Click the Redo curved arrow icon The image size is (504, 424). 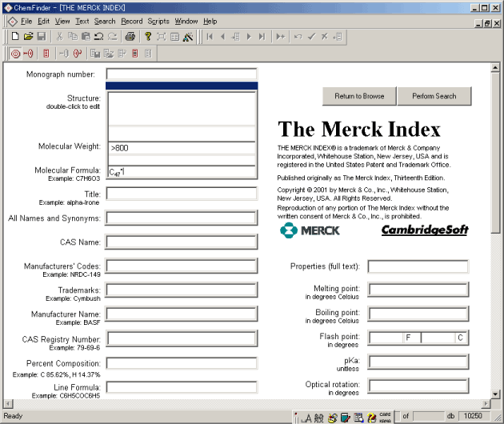pos(112,36)
